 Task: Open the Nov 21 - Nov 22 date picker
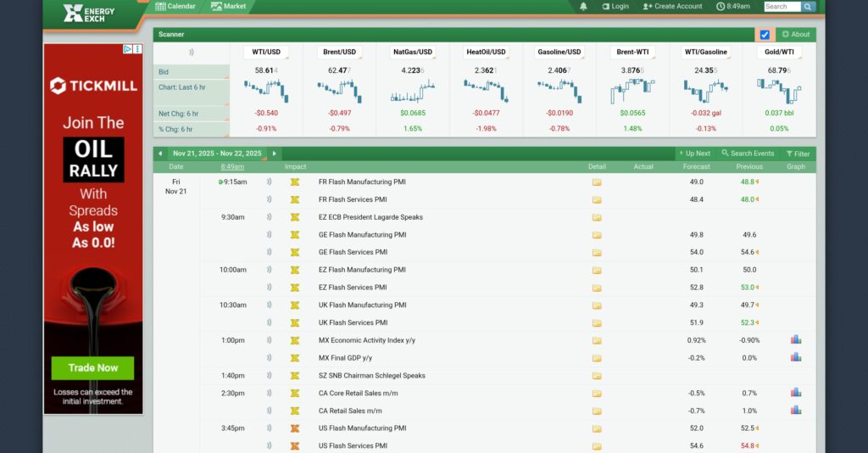click(x=217, y=154)
